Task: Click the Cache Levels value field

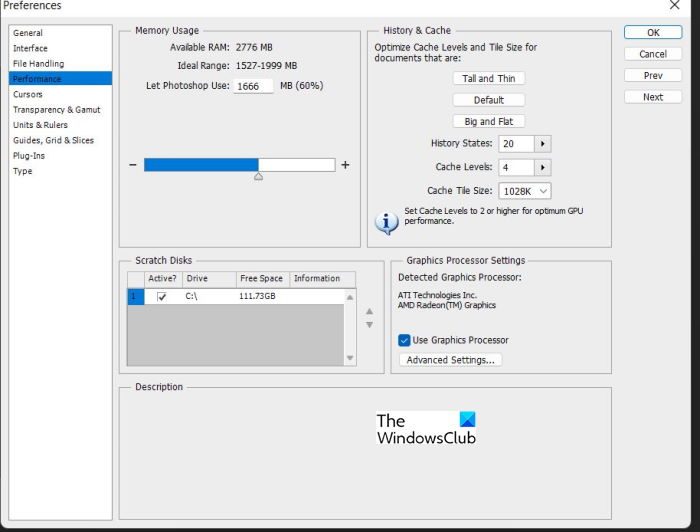Action: click(x=516, y=167)
